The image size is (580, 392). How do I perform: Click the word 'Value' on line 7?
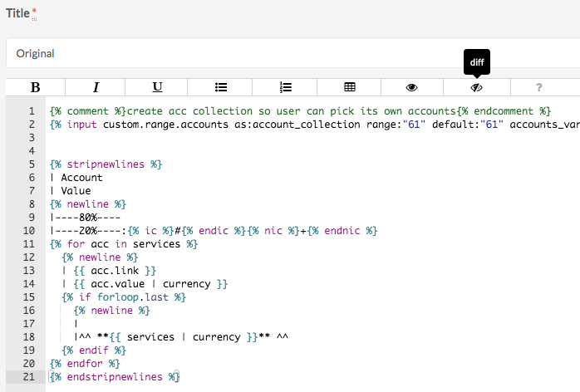point(76,191)
